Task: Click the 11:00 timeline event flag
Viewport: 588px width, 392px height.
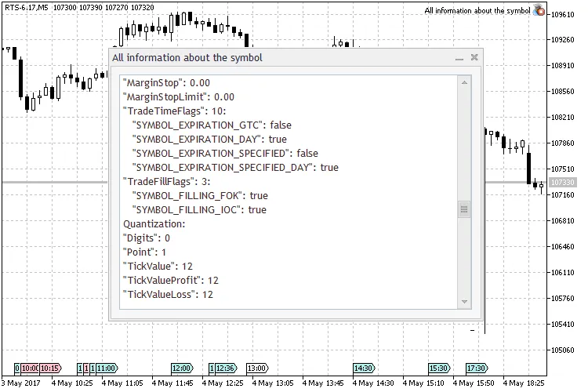Action: tap(106, 368)
